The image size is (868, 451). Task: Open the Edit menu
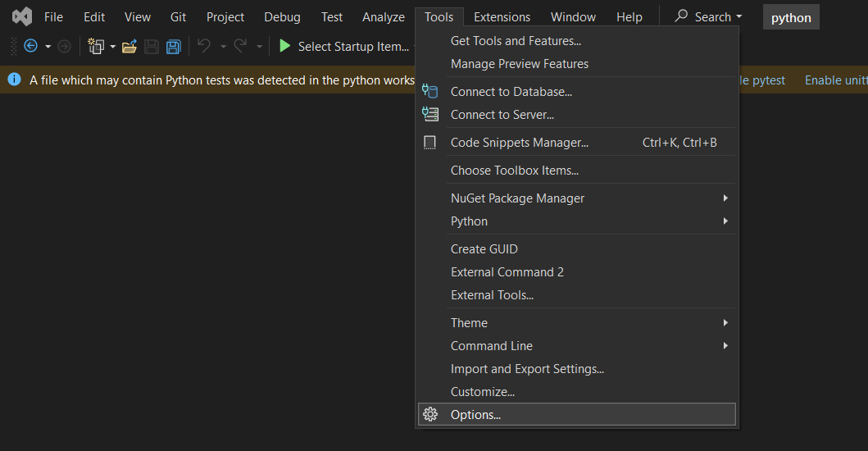coord(94,17)
